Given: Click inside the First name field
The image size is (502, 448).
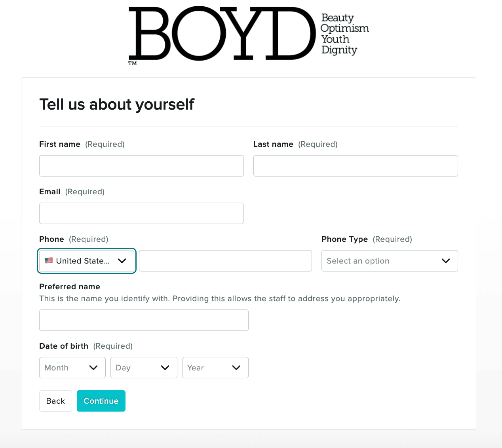Looking at the screenshot, I should 141,166.
